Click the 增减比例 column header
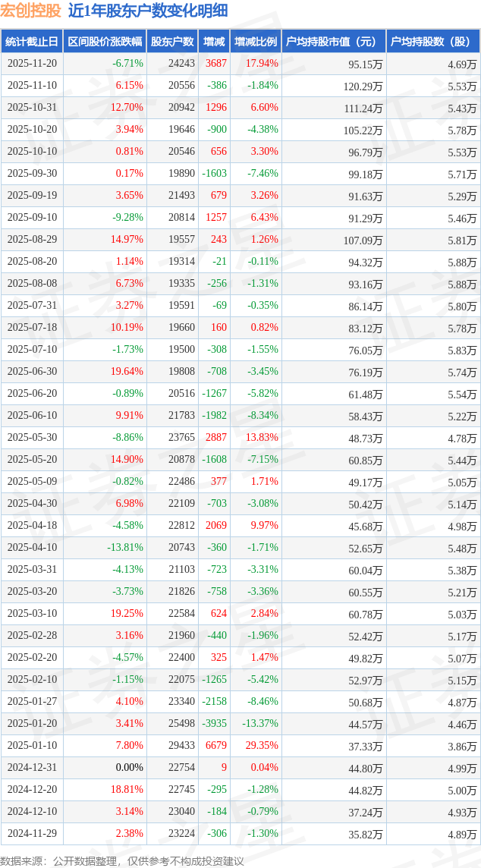Viewport: 481px width, 868px height. pos(256,42)
